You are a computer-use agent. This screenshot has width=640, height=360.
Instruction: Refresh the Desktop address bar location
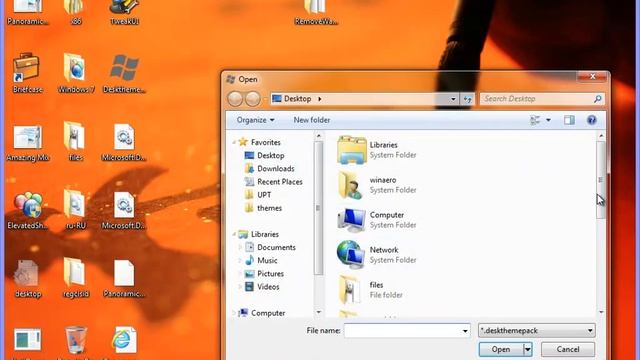point(467,99)
